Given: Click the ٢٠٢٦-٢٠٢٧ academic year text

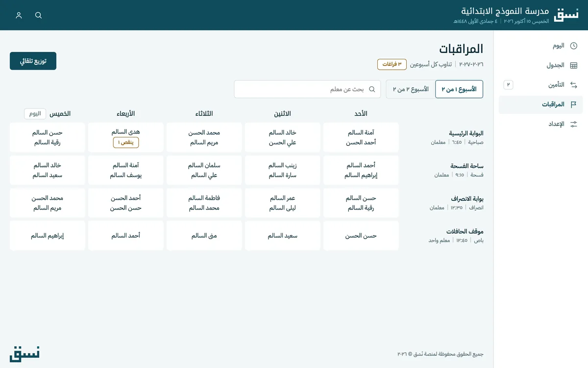Looking at the screenshot, I should [471, 64].
